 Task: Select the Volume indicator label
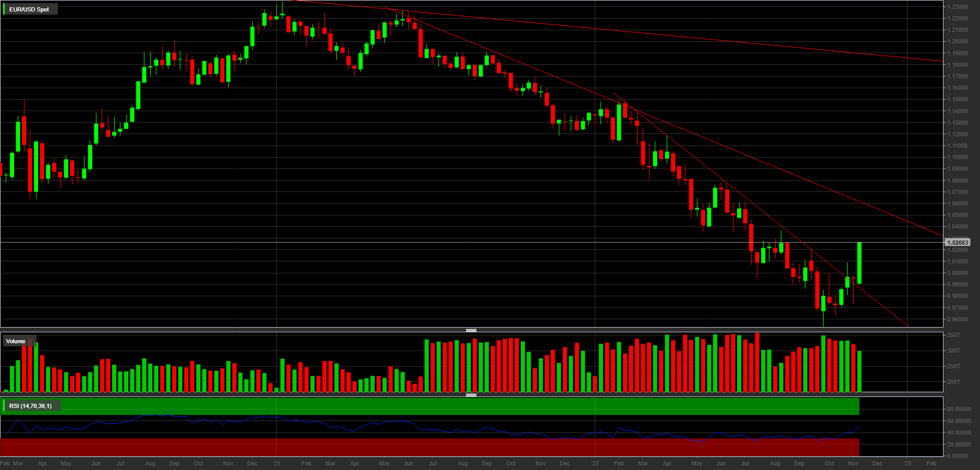(x=16, y=341)
